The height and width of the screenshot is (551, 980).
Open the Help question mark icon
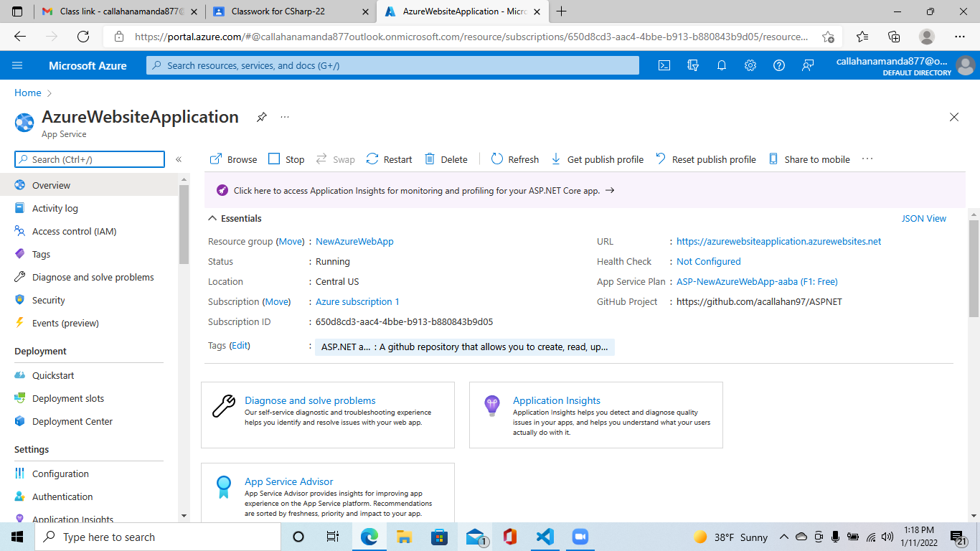click(779, 65)
